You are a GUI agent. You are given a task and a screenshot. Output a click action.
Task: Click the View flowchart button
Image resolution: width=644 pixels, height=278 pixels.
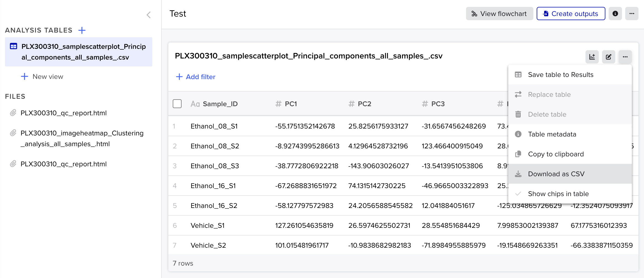[x=499, y=14]
